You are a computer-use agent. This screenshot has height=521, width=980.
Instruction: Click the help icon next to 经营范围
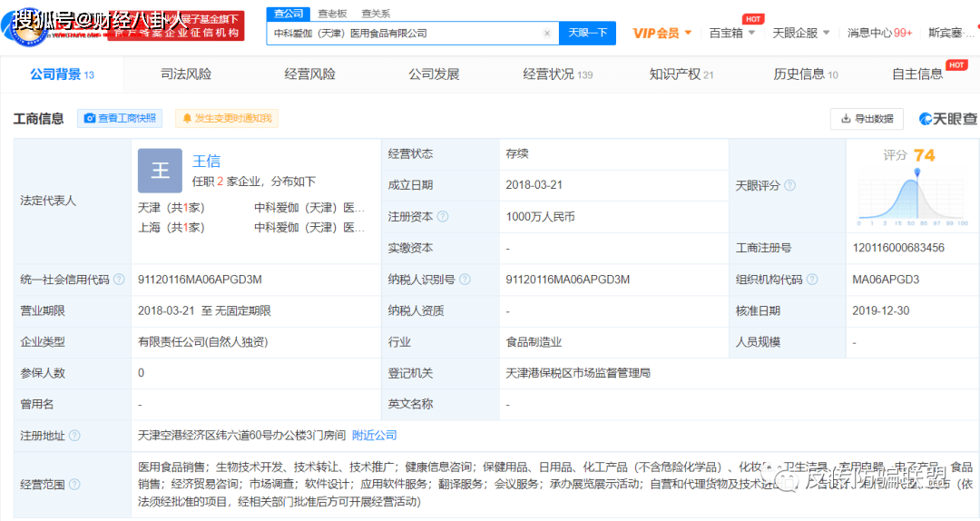click(x=74, y=484)
